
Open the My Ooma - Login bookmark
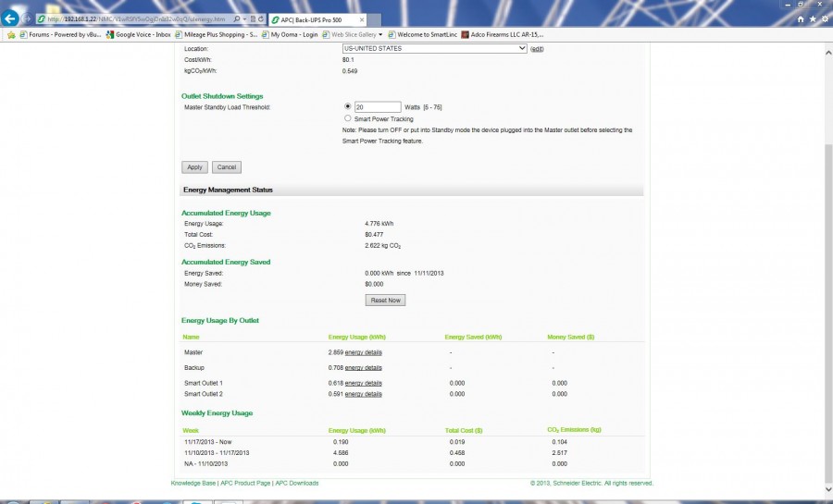294,35
